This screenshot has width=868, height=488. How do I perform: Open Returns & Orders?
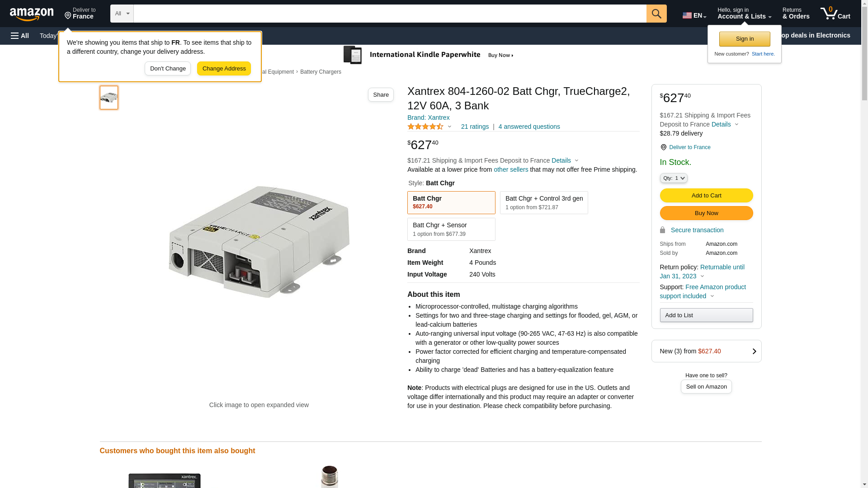coord(796,14)
